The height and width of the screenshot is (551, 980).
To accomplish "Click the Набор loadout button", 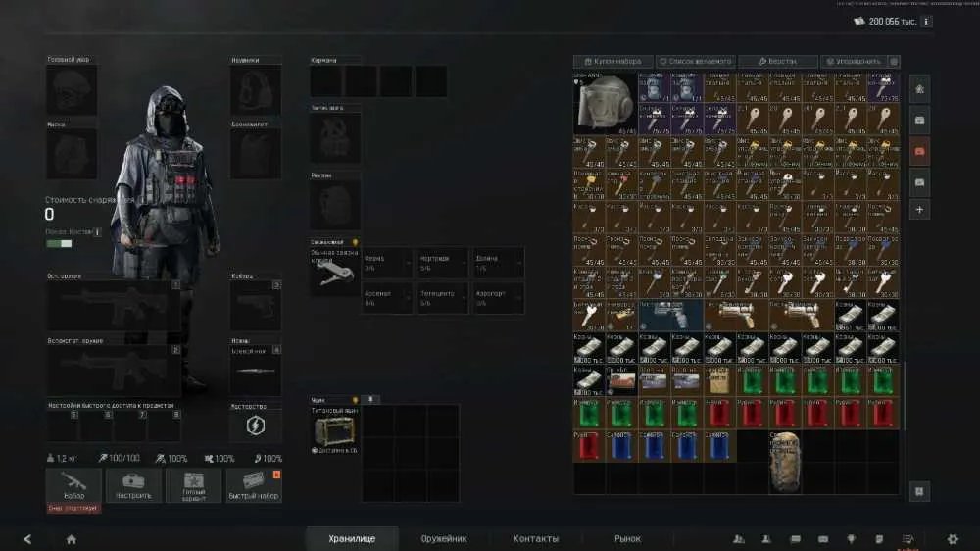I will pyautogui.click(x=73, y=485).
